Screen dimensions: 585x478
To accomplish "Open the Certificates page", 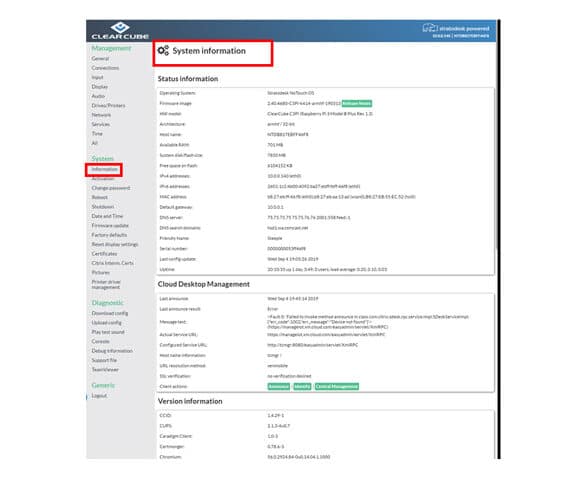I will coord(104,254).
